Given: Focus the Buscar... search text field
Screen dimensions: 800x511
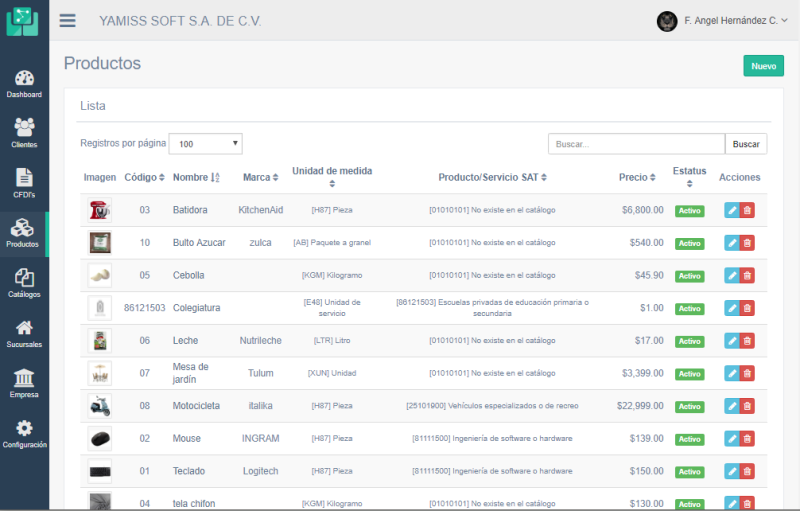Looking at the screenshot, I should (636, 144).
